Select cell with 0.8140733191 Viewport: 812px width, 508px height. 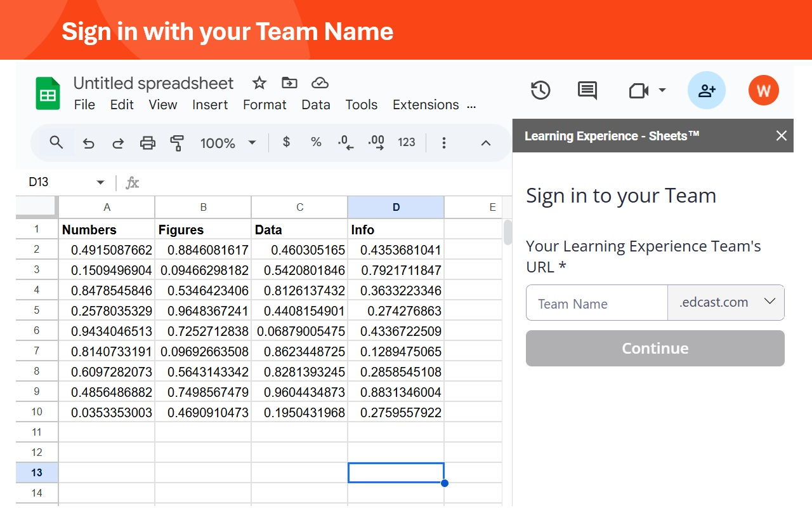pyautogui.click(x=107, y=351)
